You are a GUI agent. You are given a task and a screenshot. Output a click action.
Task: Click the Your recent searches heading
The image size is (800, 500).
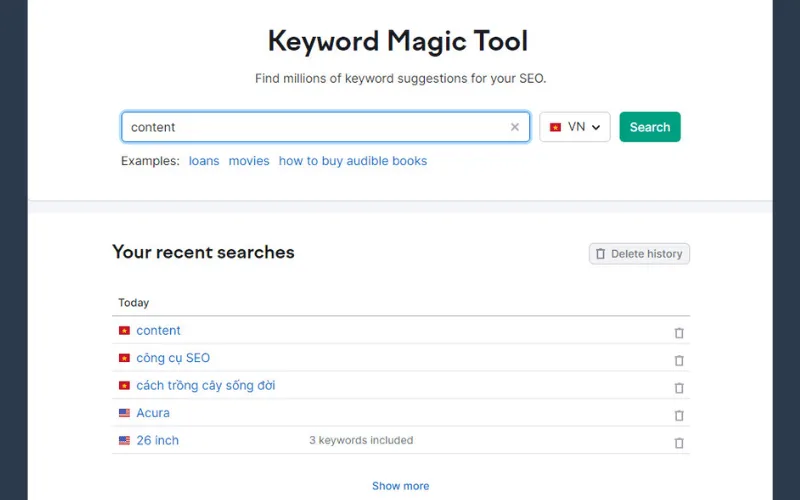click(203, 252)
